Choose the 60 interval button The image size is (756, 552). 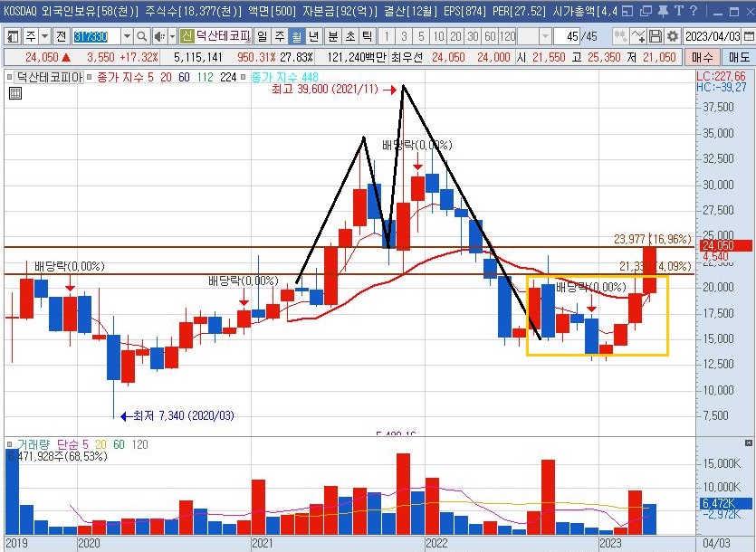point(490,36)
